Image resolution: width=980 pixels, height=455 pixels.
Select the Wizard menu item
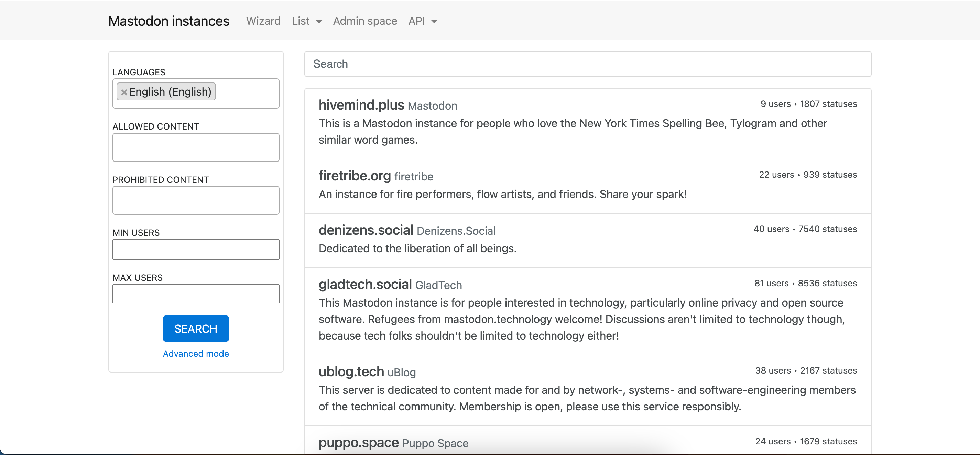coord(263,21)
